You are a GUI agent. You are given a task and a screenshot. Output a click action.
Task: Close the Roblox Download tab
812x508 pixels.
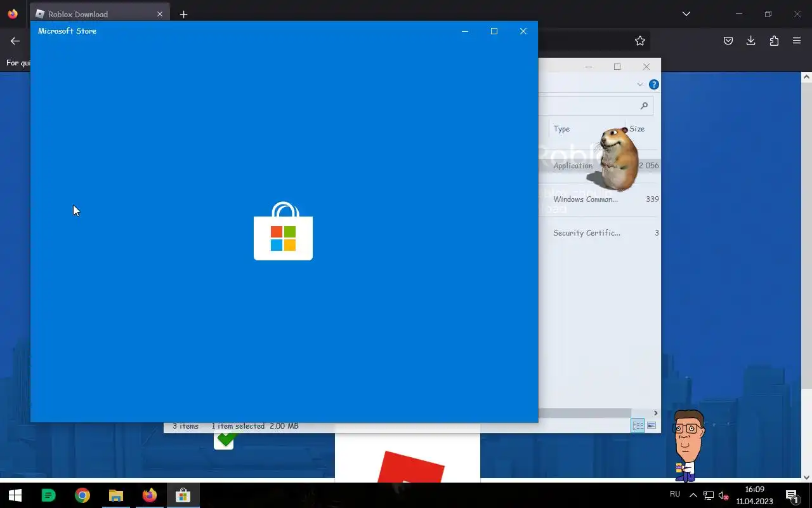coord(160,14)
